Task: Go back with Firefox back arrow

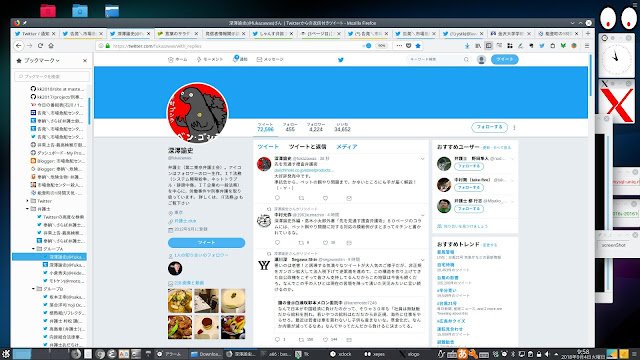Action: click(19, 46)
